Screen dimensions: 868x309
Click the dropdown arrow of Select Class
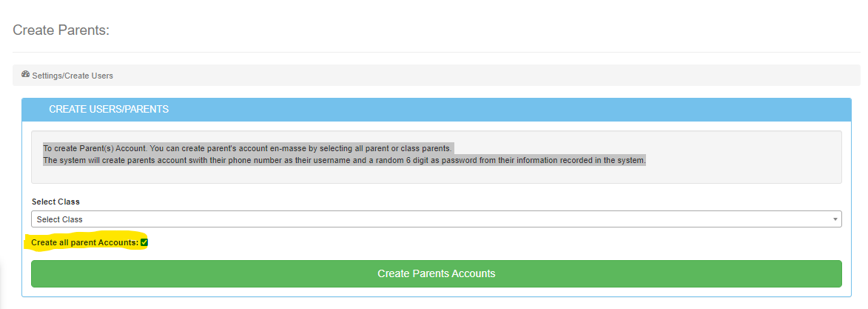tap(835, 219)
